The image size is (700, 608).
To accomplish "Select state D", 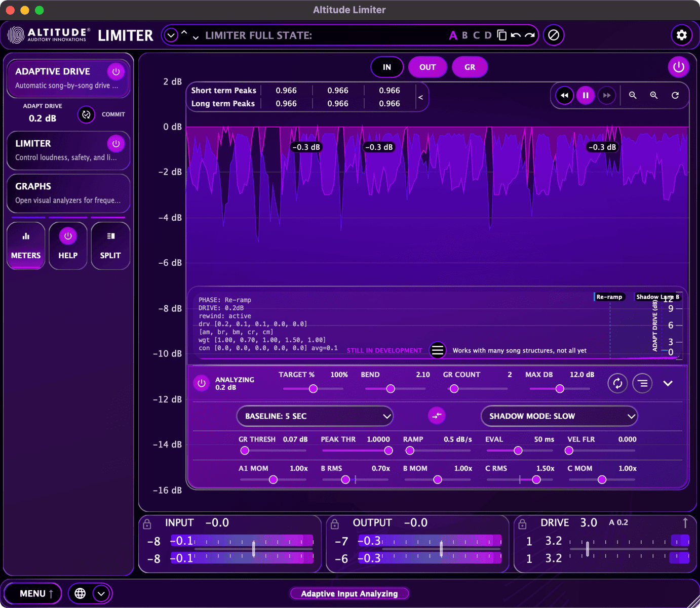I will (x=488, y=35).
